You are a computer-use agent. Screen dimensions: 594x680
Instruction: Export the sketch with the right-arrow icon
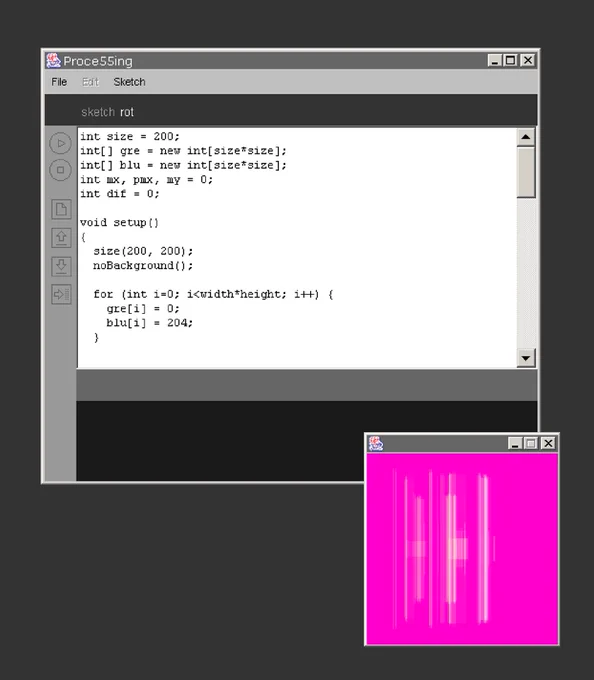61,294
